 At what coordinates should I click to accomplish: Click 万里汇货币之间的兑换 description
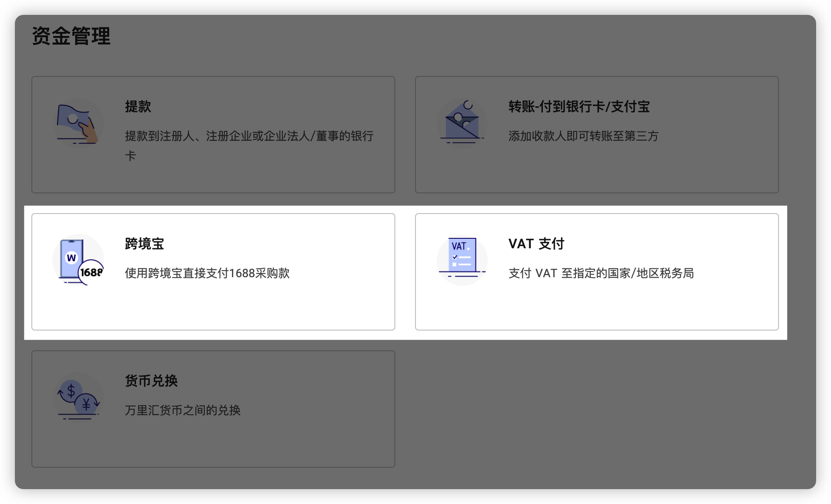tap(182, 410)
